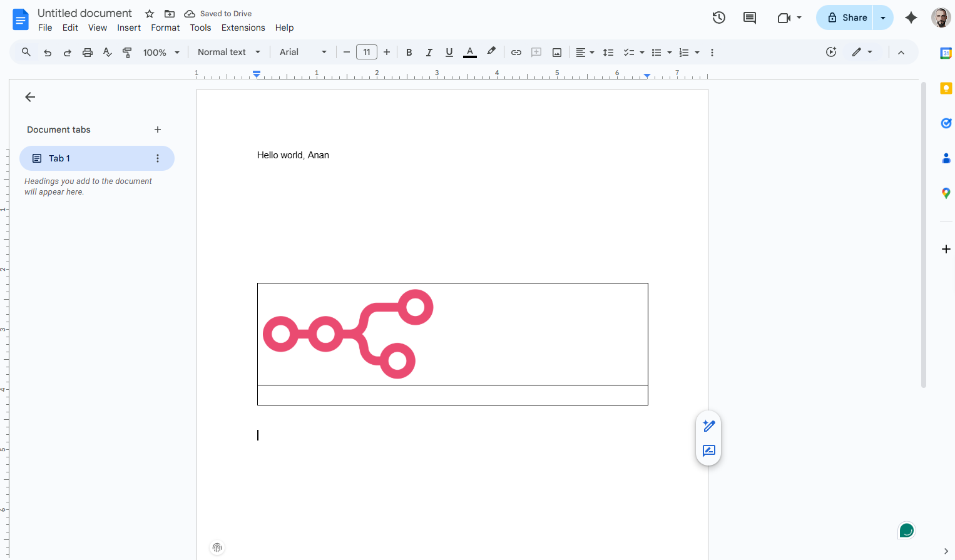Viewport: 955px width, 560px height.
Task: Undo the last action
Action: click(48, 53)
